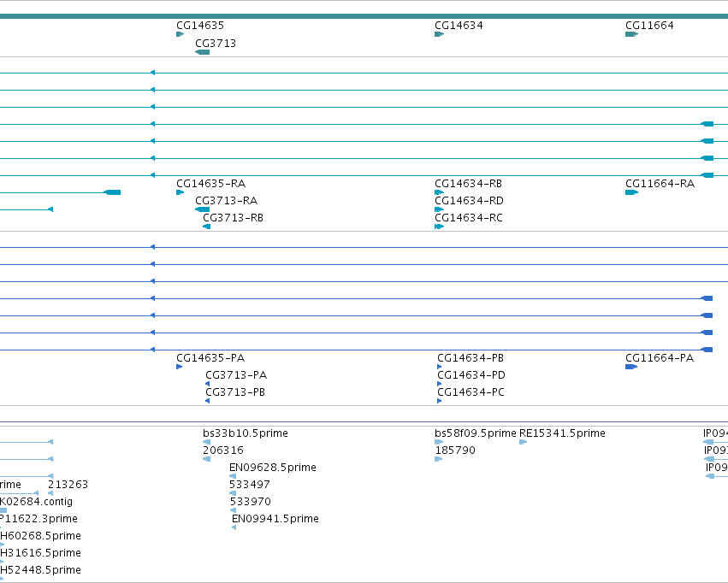Select the CG14634 gene label
This screenshot has width=728, height=583.
[459, 26]
